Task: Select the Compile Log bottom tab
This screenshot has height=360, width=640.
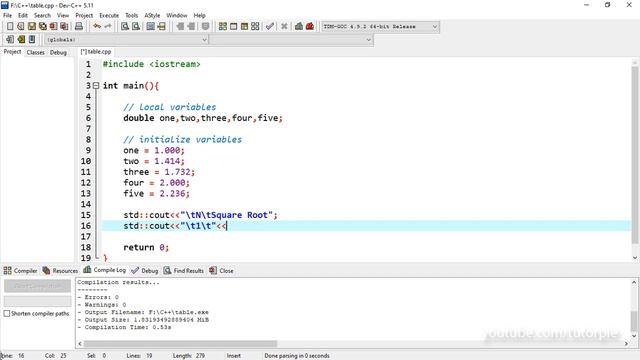Action: coord(105,270)
